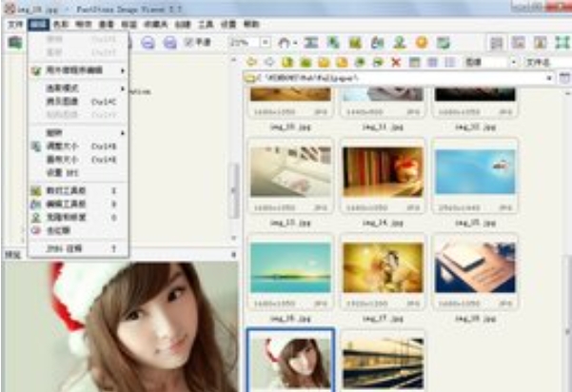The height and width of the screenshot is (392, 572).
Task: Choose 设置 DPI in Edit menu
Action: [78, 173]
